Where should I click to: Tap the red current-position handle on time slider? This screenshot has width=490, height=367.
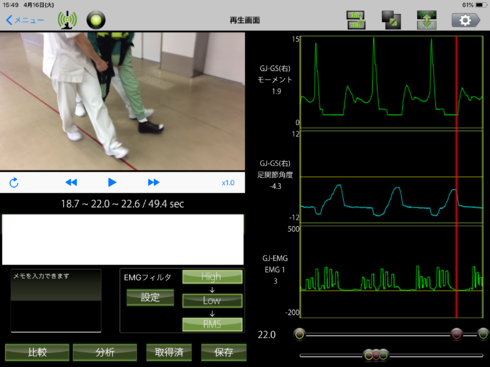tap(456, 334)
